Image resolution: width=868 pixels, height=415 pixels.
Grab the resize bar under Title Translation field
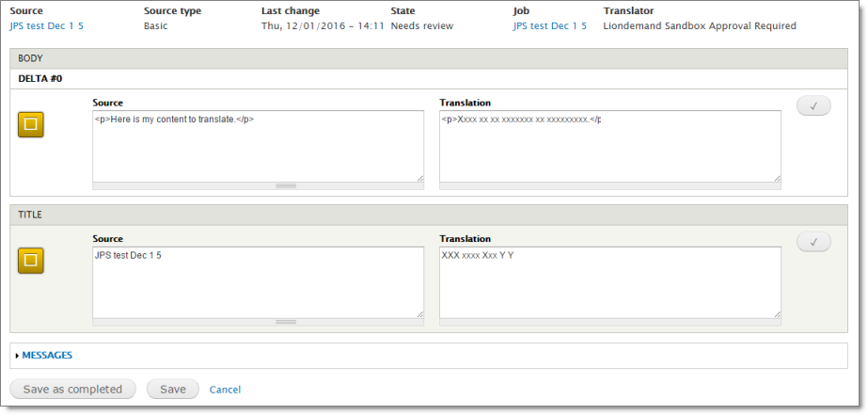tap(609, 322)
